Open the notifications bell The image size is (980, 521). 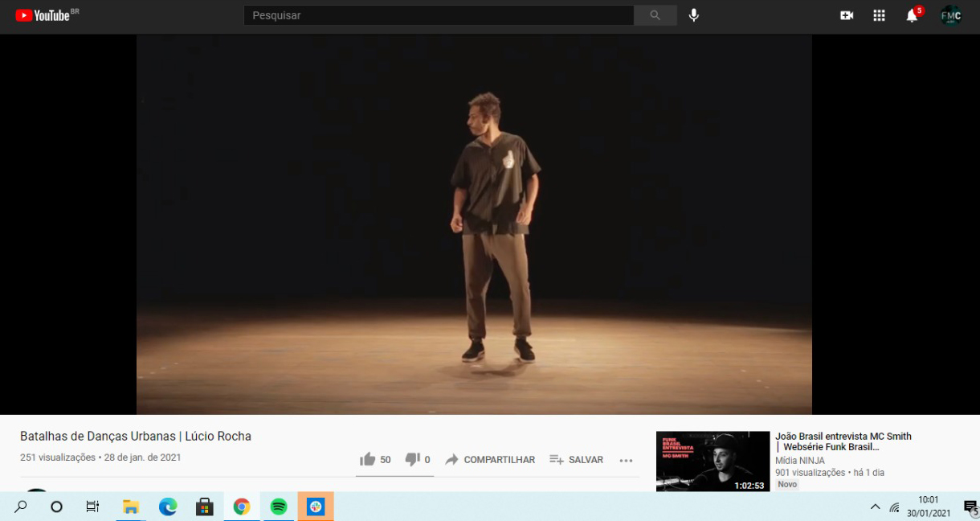click(x=912, y=15)
